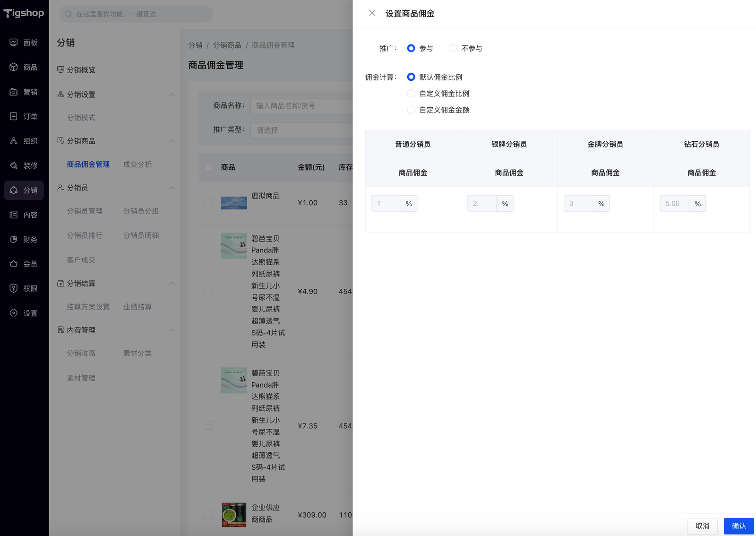756x536 pixels.
Task: Choose 自定义佣金比例 commission option
Action: coord(411,94)
